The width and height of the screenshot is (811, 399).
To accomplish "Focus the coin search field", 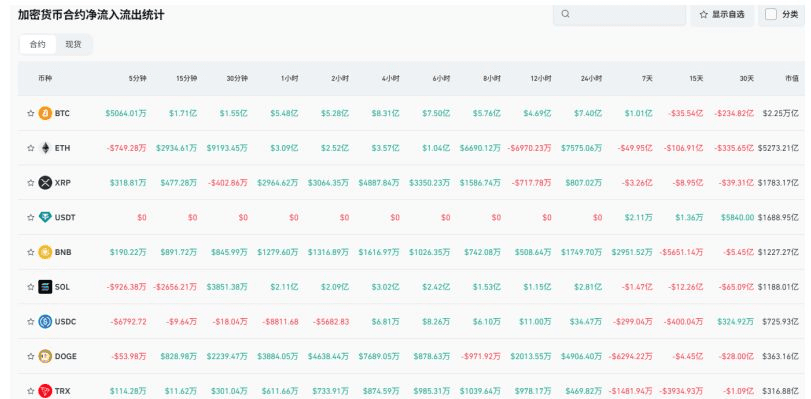I will click(x=619, y=14).
